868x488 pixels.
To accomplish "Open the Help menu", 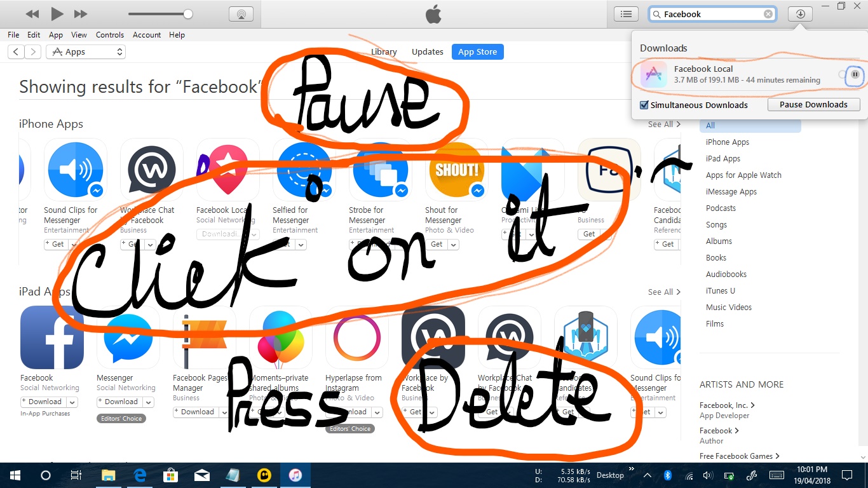I will coord(177,35).
